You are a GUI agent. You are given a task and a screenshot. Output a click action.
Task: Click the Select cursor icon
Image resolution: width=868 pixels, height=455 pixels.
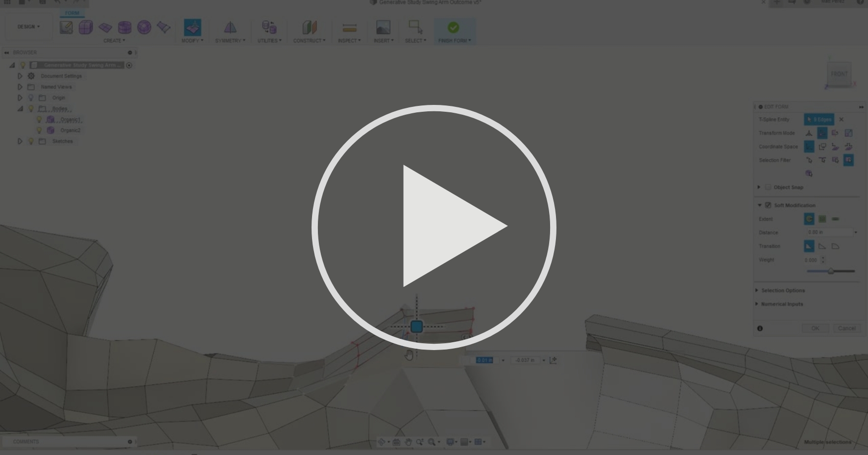pos(415,27)
